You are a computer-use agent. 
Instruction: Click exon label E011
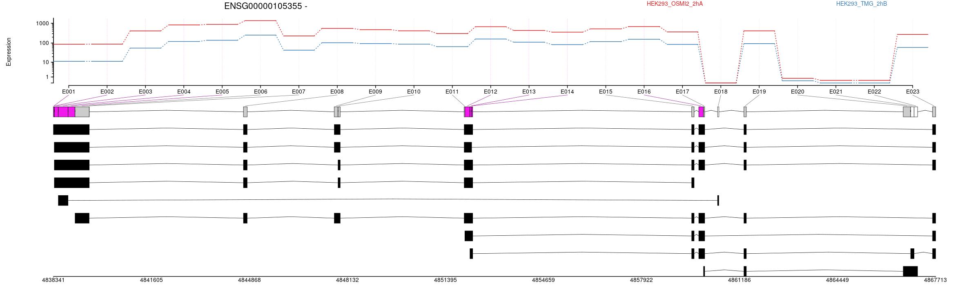coord(452,92)
